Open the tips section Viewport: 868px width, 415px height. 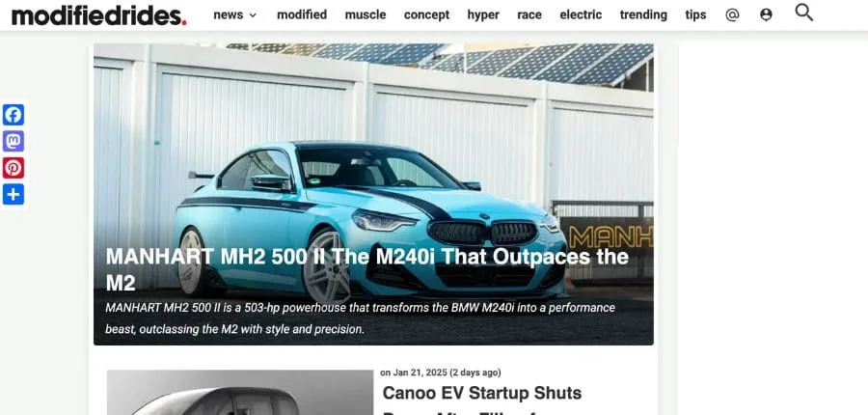(x=695, y=15)
